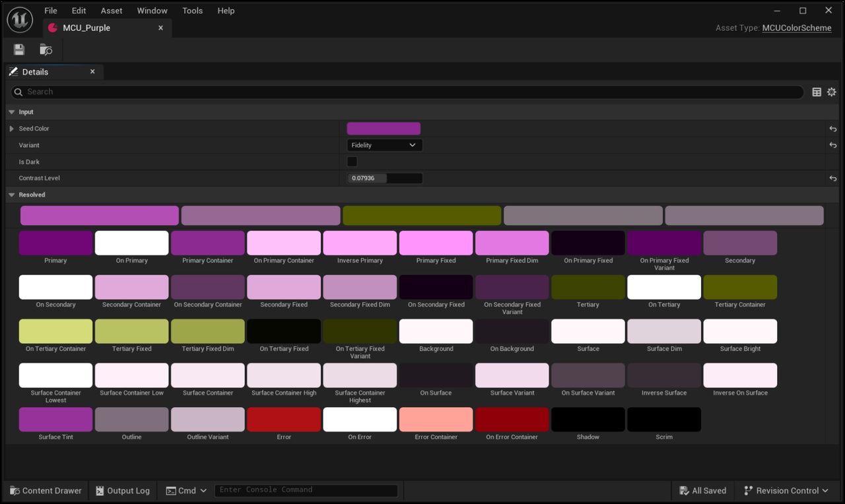845x504 pixels.
Task: Click the Secondary color swatch
Action: (x=740, y=243)
